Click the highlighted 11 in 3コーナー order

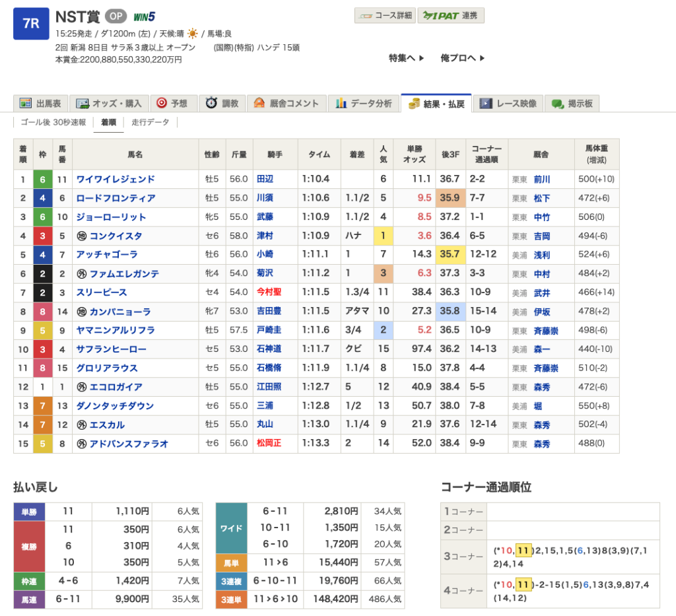pos(524,551)
